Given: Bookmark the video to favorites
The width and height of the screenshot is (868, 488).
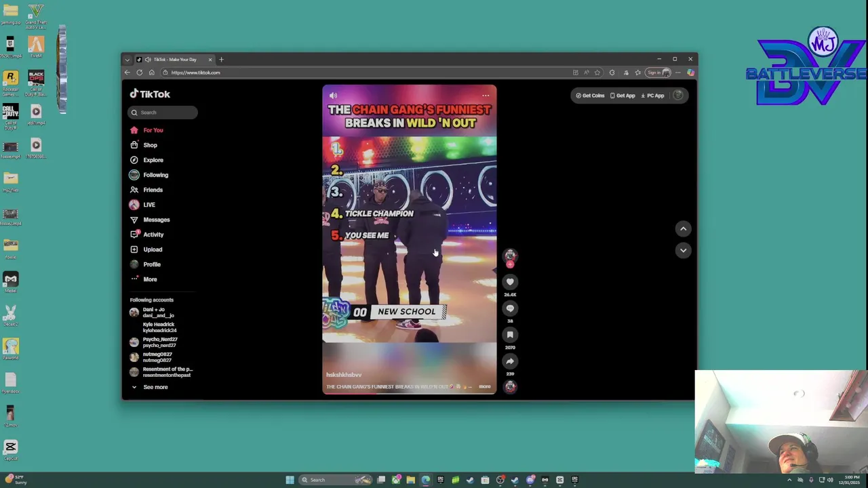Looking at the screenshot, I should tap(510, 335).
